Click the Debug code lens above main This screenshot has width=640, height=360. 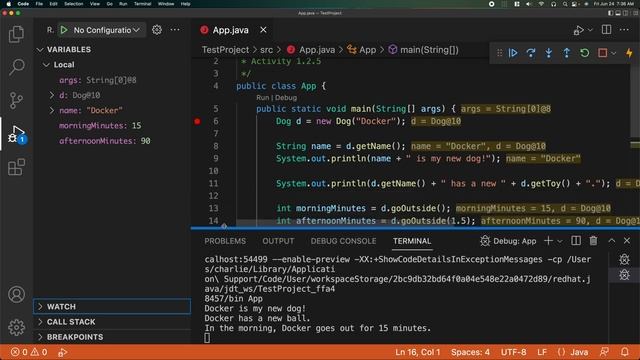point(286,98)
